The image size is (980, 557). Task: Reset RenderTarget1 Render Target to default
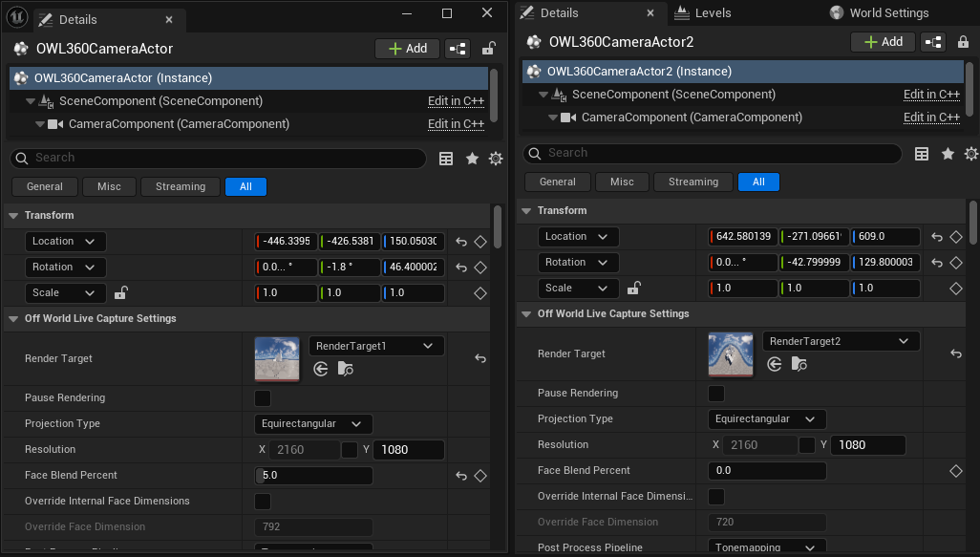pyautogui.click(x=480, y=358)
